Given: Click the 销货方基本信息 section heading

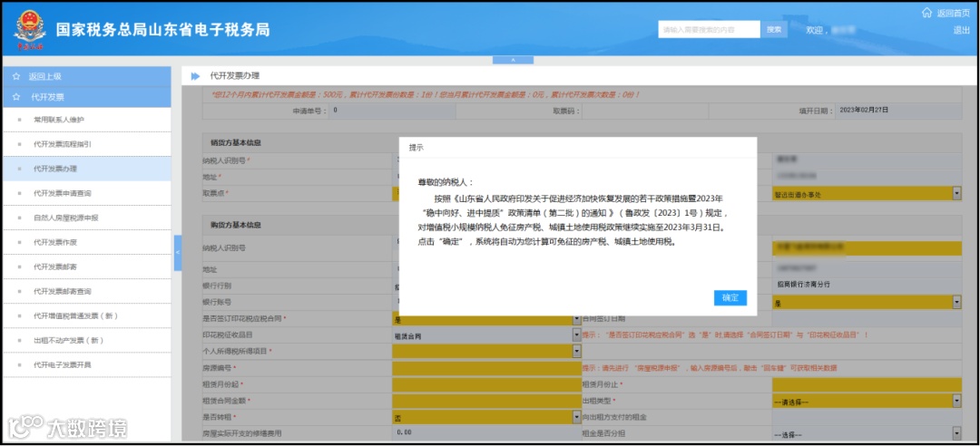Looking at the screenshot, I should click(236, 142).
